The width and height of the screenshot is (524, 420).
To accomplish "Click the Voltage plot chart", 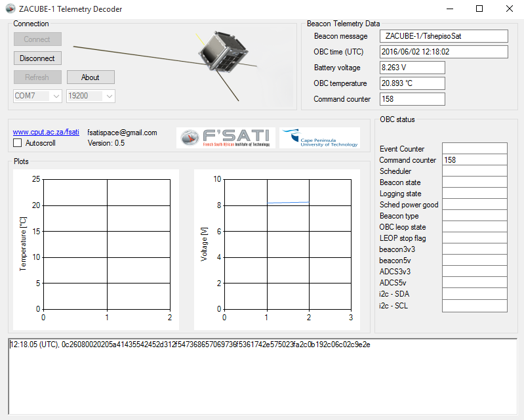I will click(x=277, y=249).
